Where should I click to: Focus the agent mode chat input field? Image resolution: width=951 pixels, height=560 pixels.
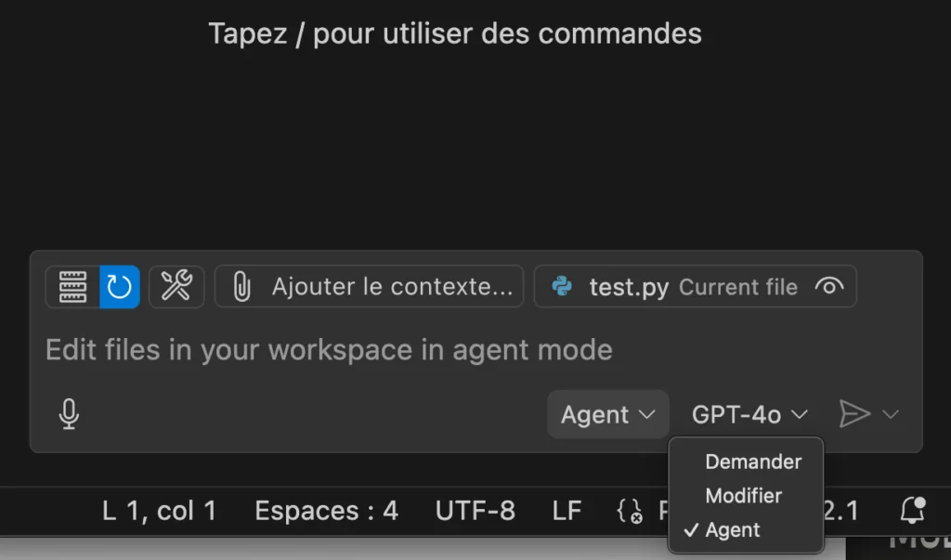tap(476, 350)
